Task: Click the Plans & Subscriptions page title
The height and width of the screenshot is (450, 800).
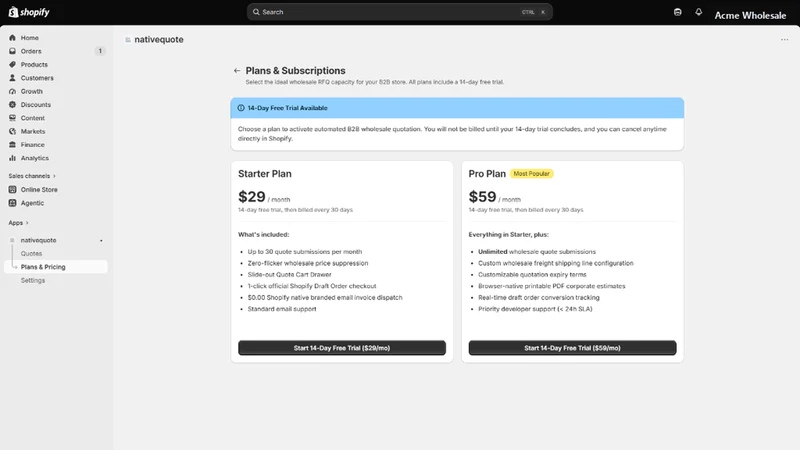Action: 295,70
